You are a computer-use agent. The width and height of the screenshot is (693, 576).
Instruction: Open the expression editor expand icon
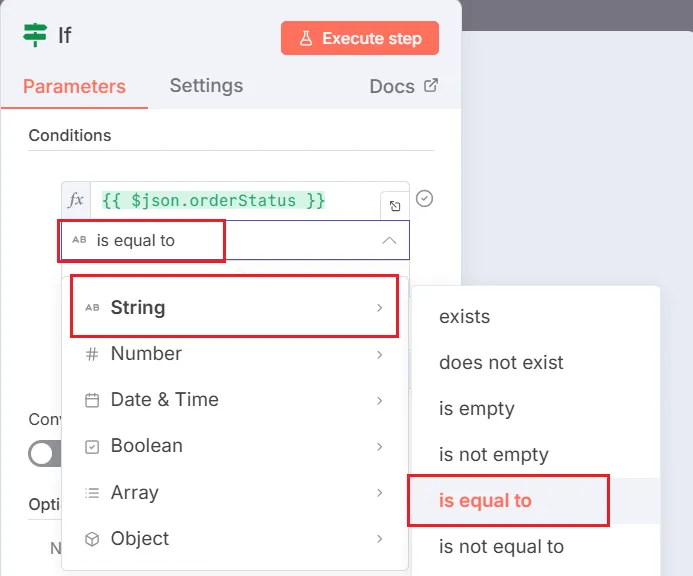click(395, 206)
